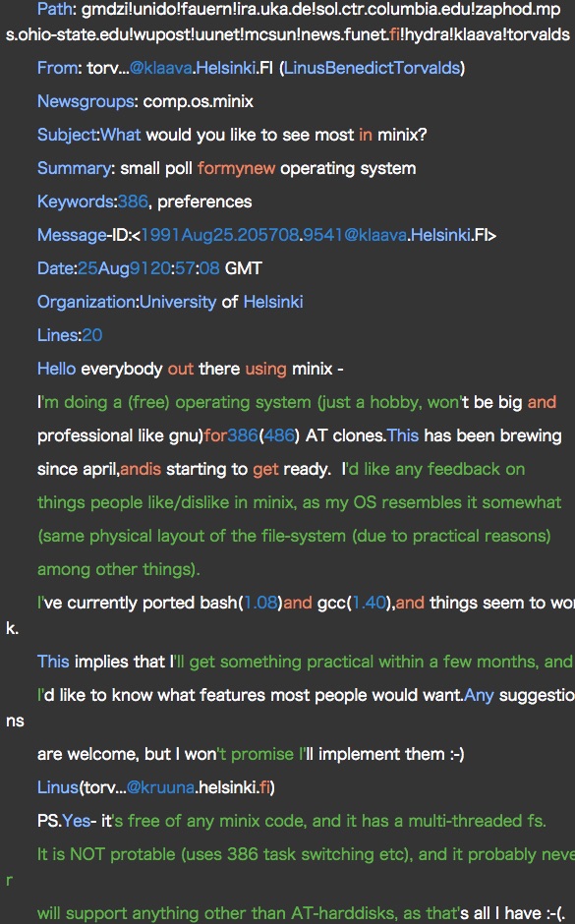
Task: Click the Keywords header label
Action: tap(75, 202)
